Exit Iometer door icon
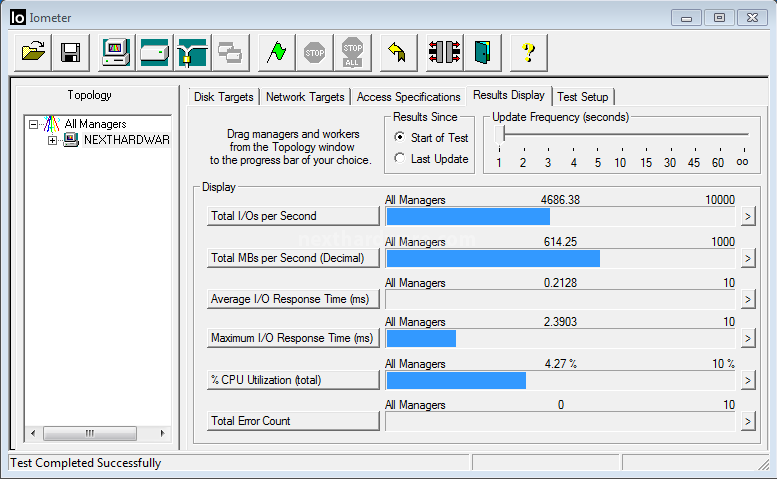 pos(483,53)
